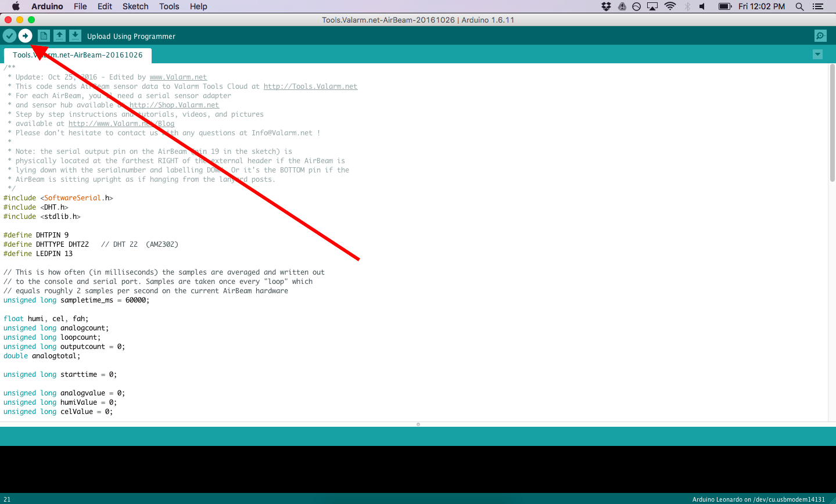Click the console divider handle dot
Screen dimensions: 836x504
(x=418, y=424)
